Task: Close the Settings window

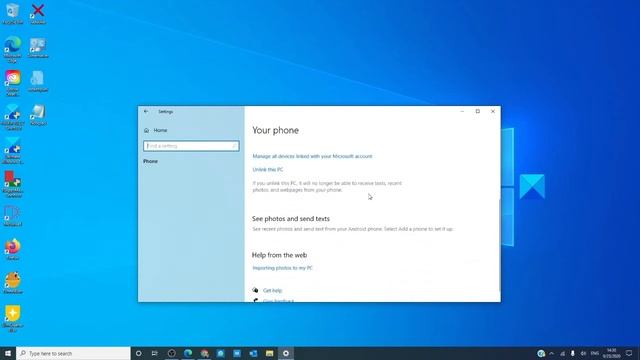Action: (x=493, y=111)
